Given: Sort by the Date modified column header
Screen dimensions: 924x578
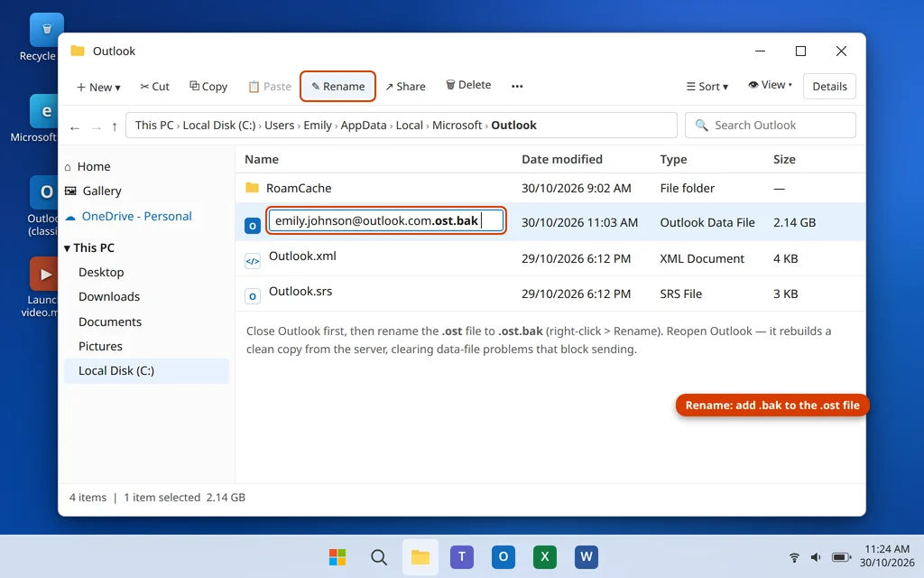Looking at the screenshot, I should point(561,159).
